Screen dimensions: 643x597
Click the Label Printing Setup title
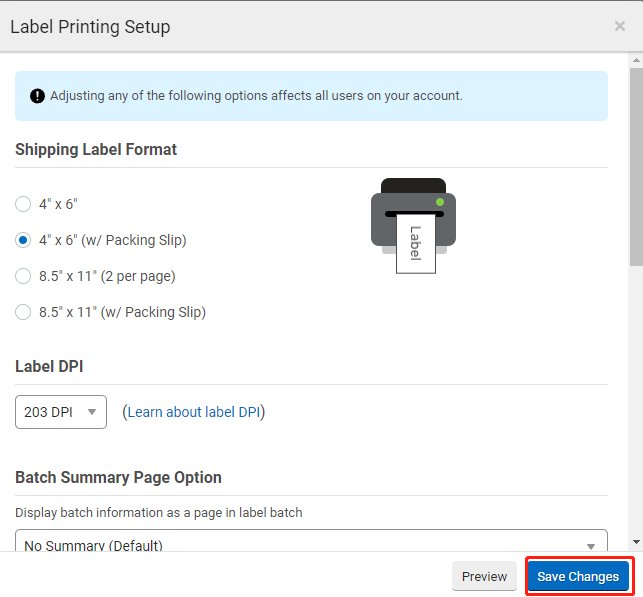pos(90,27)
